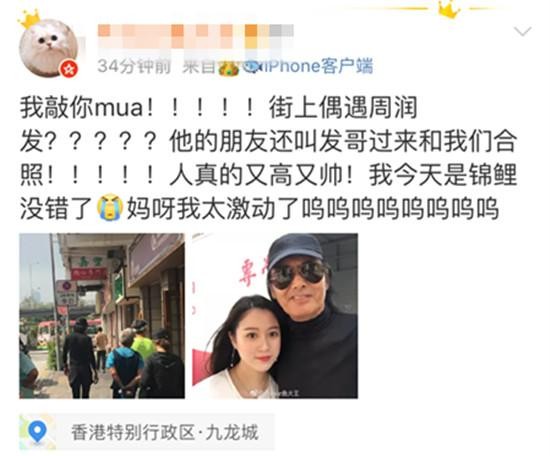Open the white cat profile avatar
Screen dimensions: 550x456
point(48,48)
